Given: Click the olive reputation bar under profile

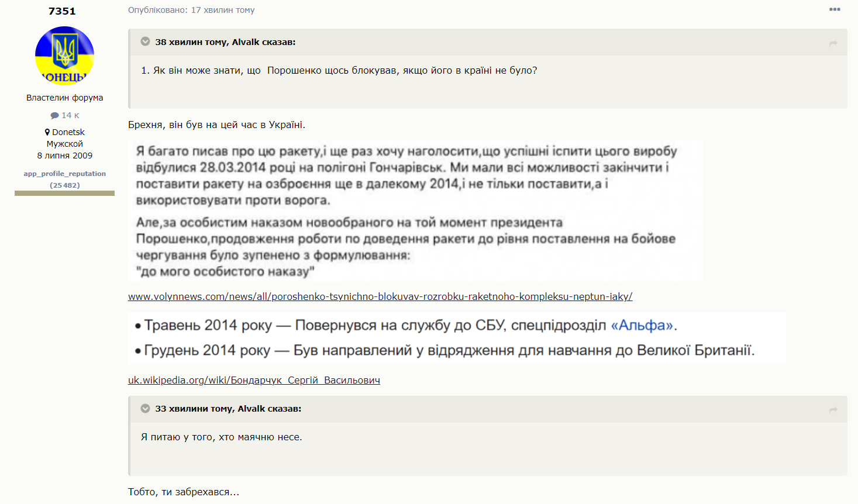Looking at the screenshot, I should 64,193.
